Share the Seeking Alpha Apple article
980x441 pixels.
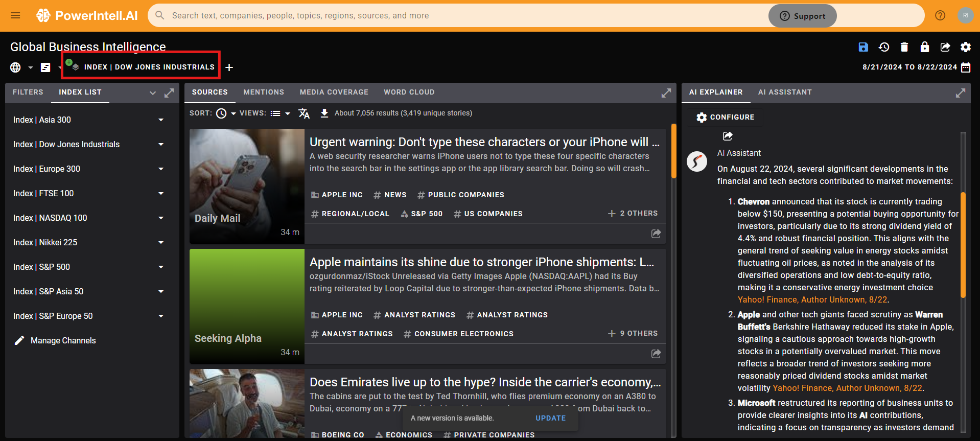[x=656, y=354]
